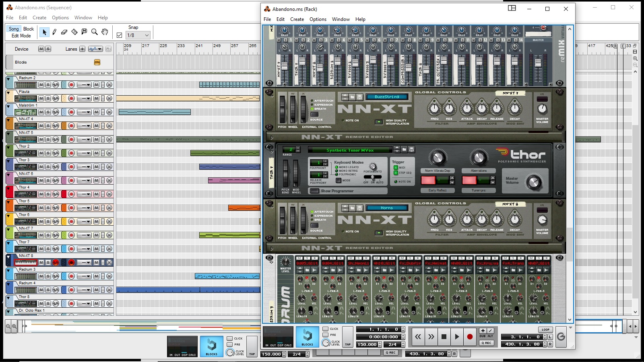
Task: Click record enable for Flauta track
Action: click(71, 99)
